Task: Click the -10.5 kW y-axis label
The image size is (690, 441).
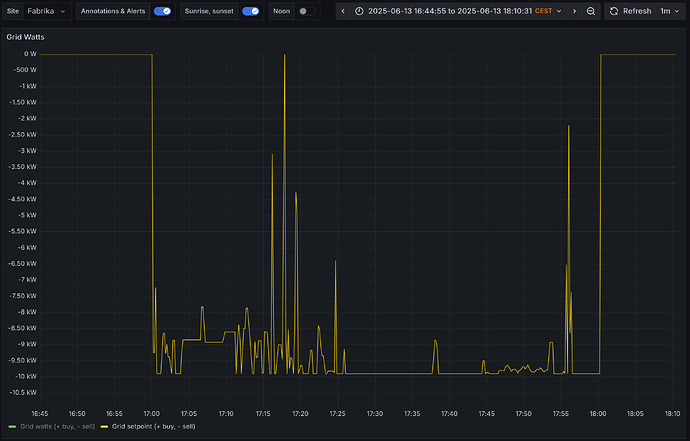Action: coord(24,393)
